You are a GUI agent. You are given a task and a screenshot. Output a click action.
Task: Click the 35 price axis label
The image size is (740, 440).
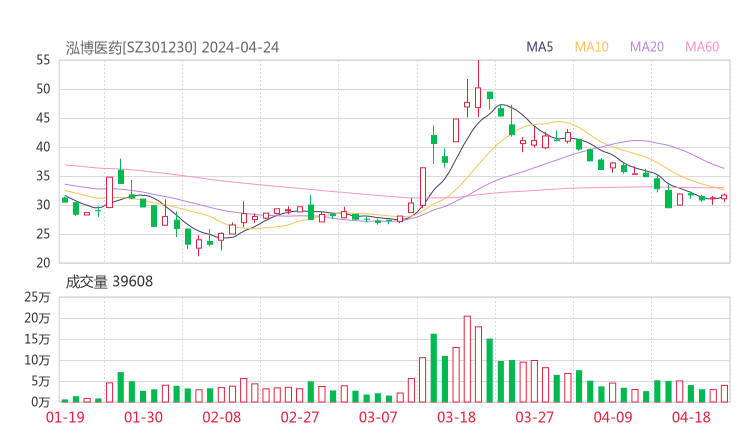click(43, 176)
